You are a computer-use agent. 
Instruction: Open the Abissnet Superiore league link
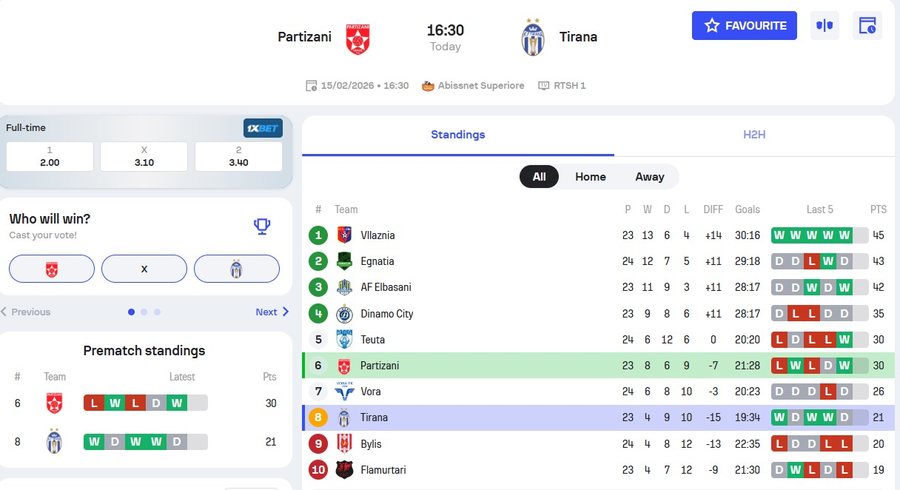[x=479, y=86]
